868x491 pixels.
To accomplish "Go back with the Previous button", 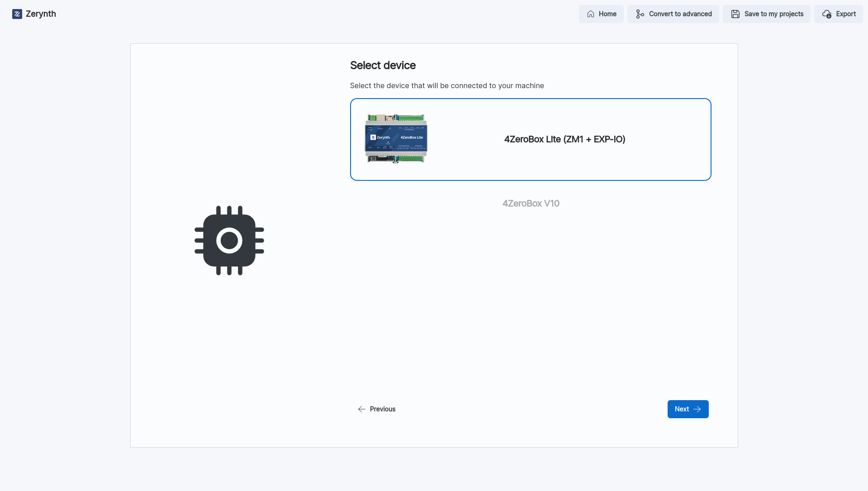I will click(x=377, y=409).
